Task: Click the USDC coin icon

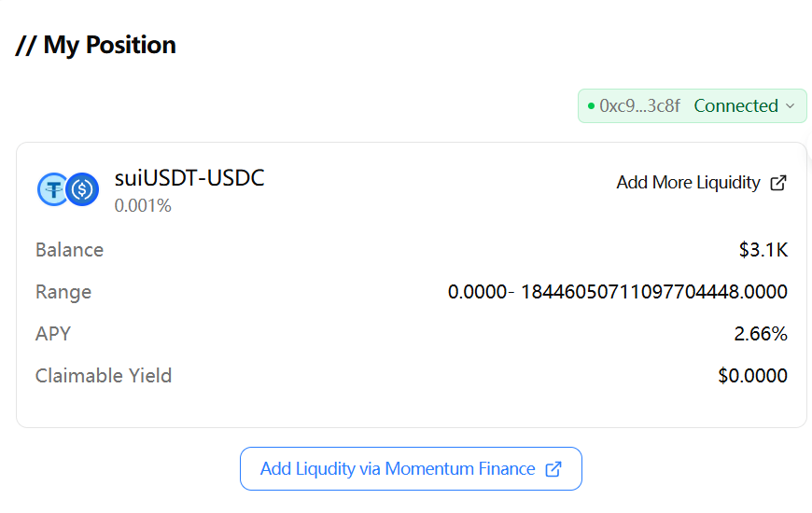Action: [82, 189]
